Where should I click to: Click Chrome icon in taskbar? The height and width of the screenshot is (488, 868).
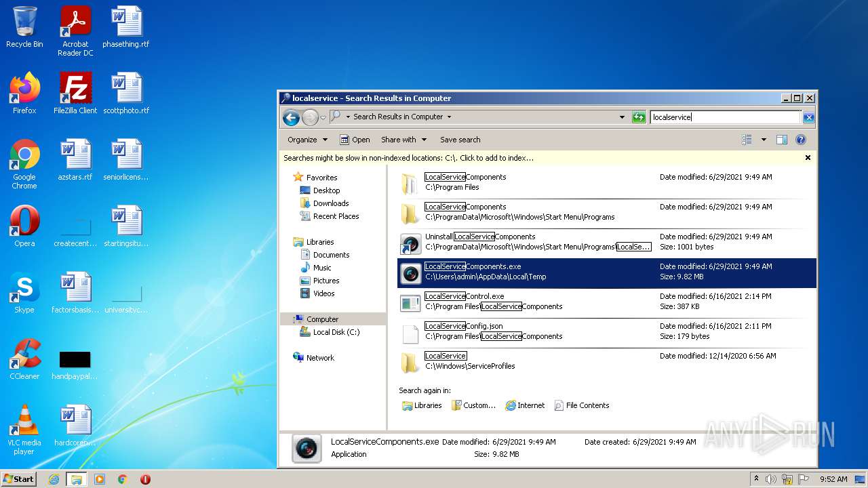122,479
